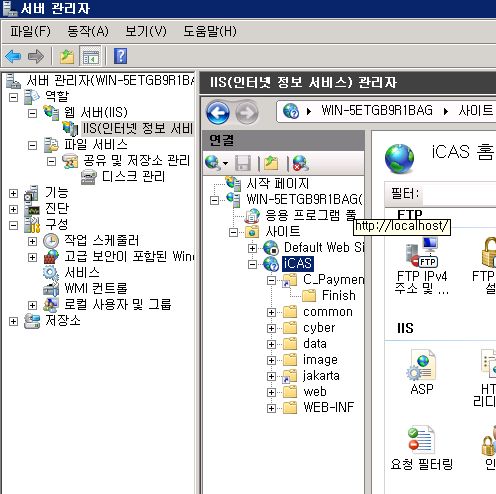Open the request filtering (요청 필터링) icon
Image resolution: width=496 pixels, height=494 pixels.
422,448
